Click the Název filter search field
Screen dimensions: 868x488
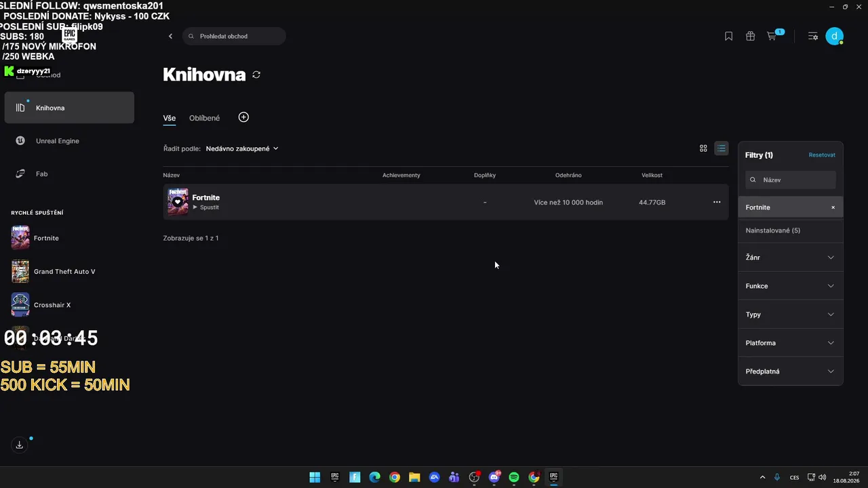click(791, 180)
